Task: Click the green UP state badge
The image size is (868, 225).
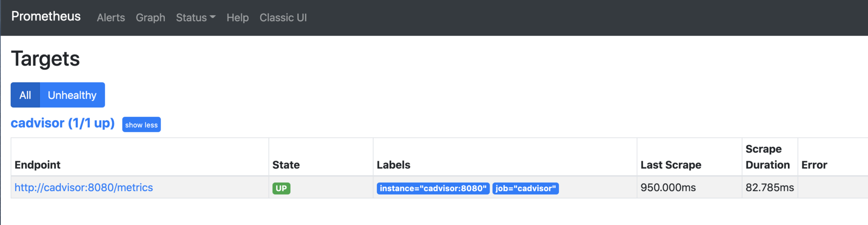Action: (281, 188)
